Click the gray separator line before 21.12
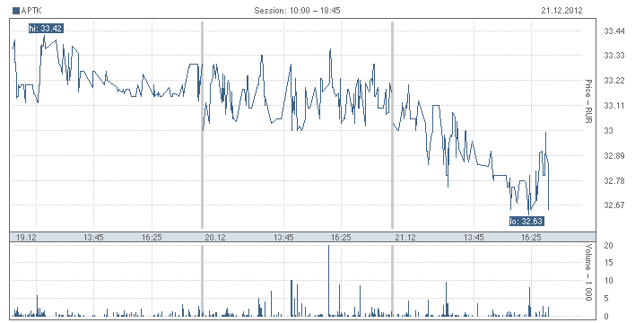This screenshot has width=644, height=323. pos(392,125)
